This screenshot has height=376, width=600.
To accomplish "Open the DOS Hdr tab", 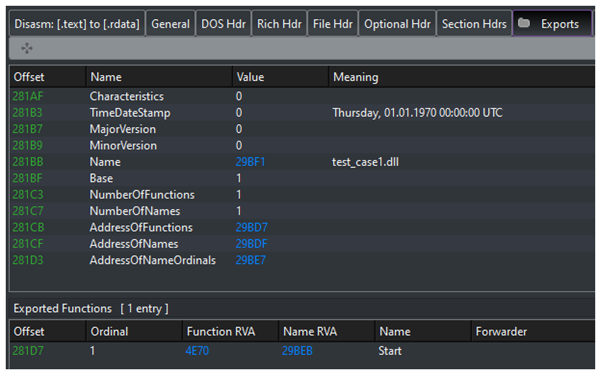I will click(223, 24).
